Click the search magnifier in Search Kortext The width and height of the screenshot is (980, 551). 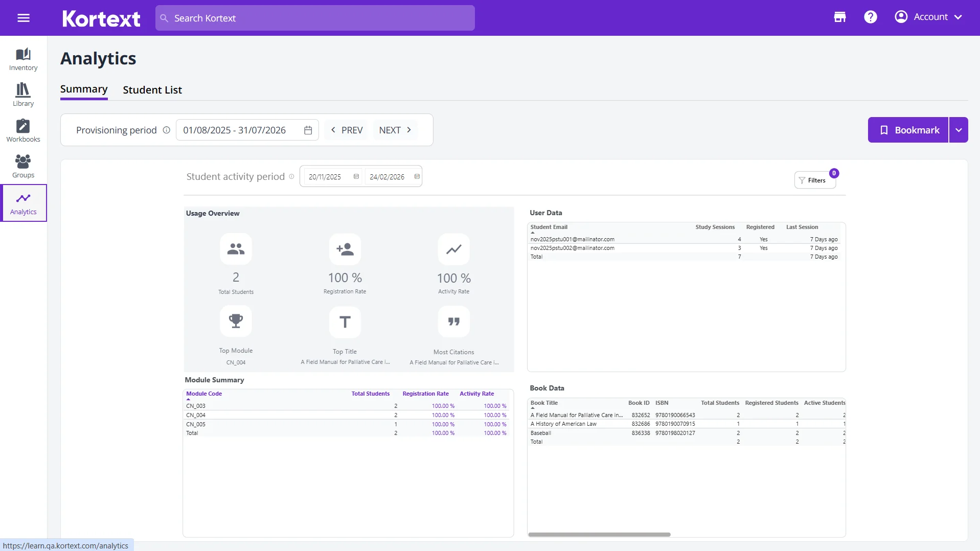pos(165,18)
